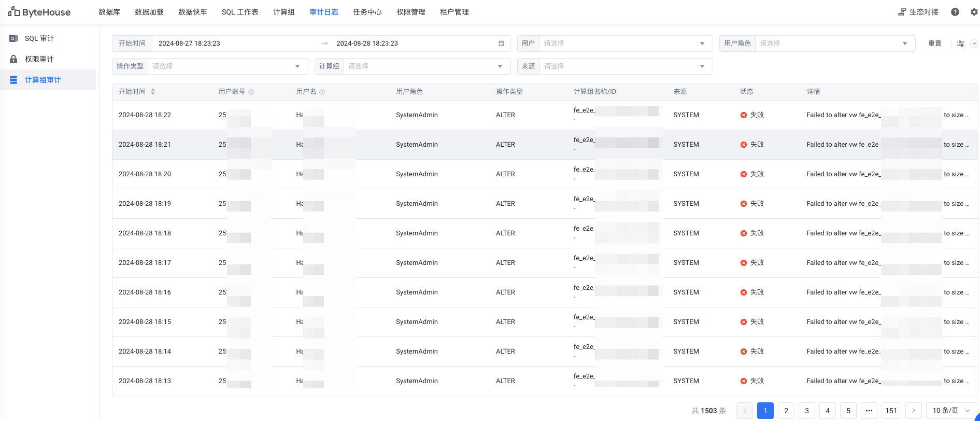This screenshot has width=980, height=421.
Task: Open the SQL 工作表 top menu
Action: pyautogui.click(x=240, y=12)
